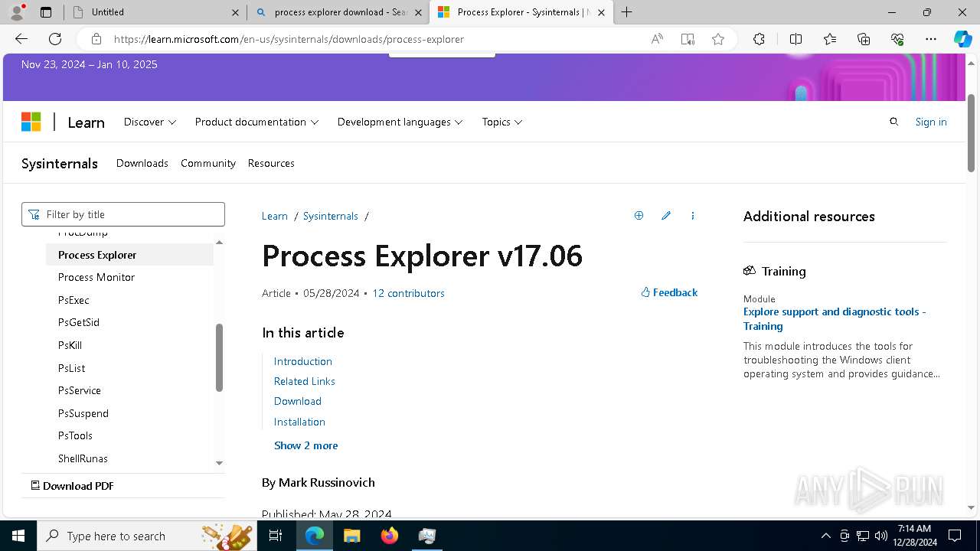Click the Microsoft logo
This screenshot has height=551, width=980.
(31, 122)
